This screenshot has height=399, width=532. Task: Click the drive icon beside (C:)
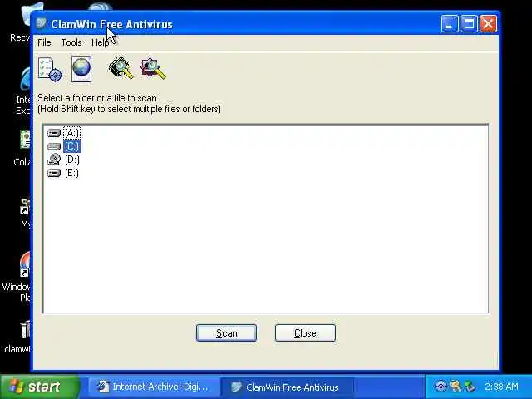click(x=54, y=146)
